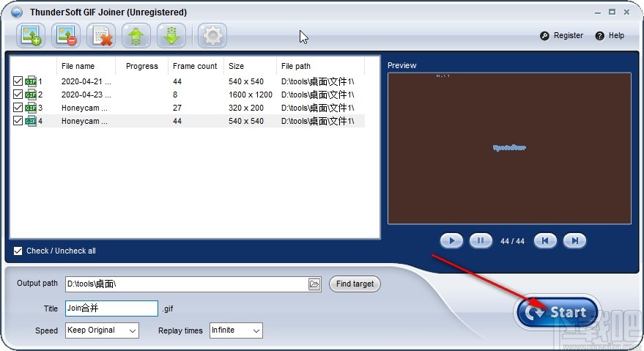This screenshot has width=644, height=351.
Task: Click the Add GIF file toolbar icon
Action: [31, 35]
